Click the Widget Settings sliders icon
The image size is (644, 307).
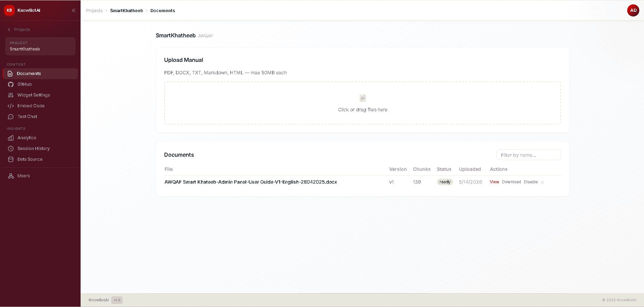click(11, 95)
